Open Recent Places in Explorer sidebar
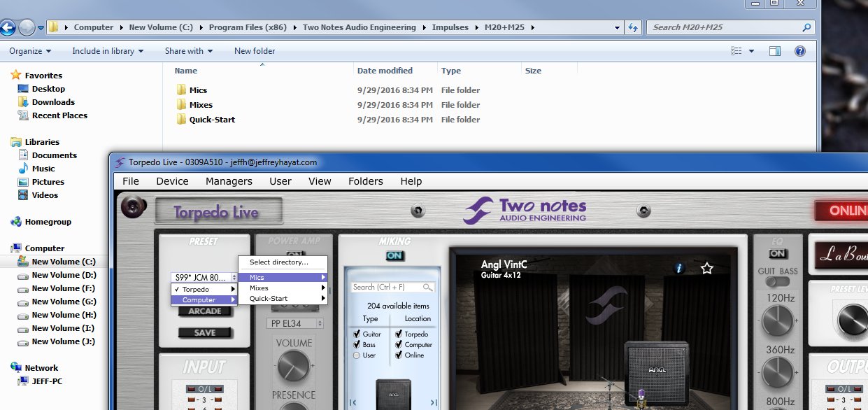This screenshot has width=868, height=410. [52, 115]
